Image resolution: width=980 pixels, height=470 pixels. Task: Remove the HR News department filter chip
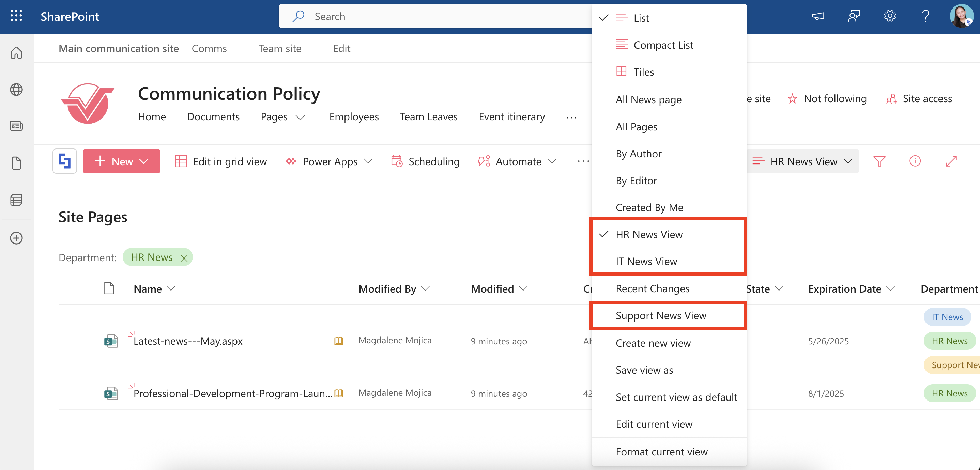coord(184,258)
